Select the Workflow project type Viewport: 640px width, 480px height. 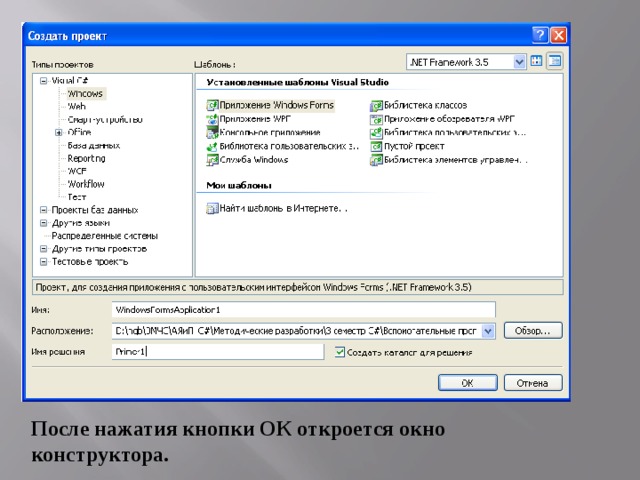click(86, 184)
